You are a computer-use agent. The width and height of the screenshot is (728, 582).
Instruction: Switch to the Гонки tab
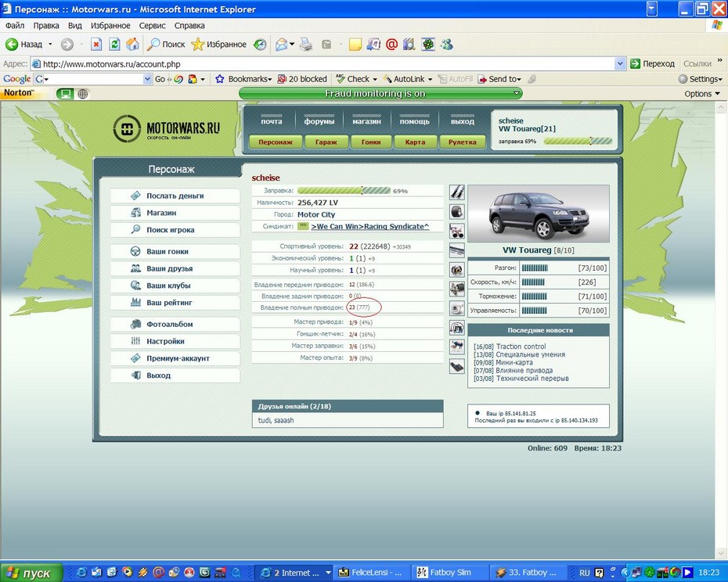[x=371, y=142]
